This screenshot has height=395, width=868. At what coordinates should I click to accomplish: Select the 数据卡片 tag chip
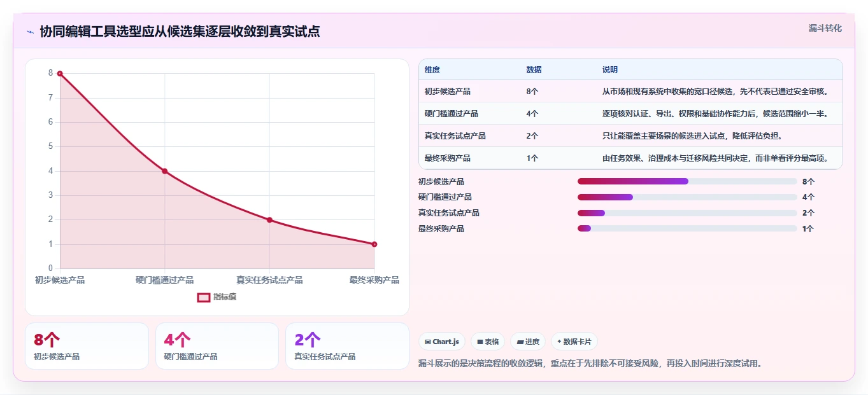point(574,342)
